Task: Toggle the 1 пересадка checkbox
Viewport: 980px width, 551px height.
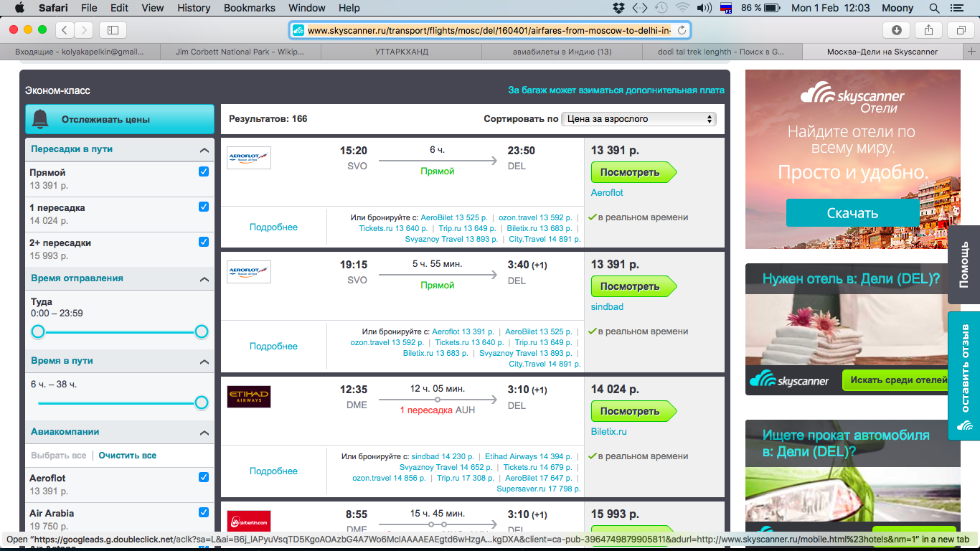Action: click(204, 207)
